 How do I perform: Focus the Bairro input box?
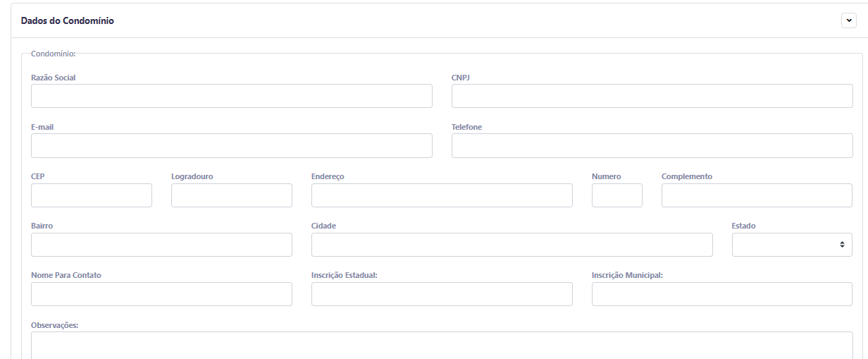point(161,245)
